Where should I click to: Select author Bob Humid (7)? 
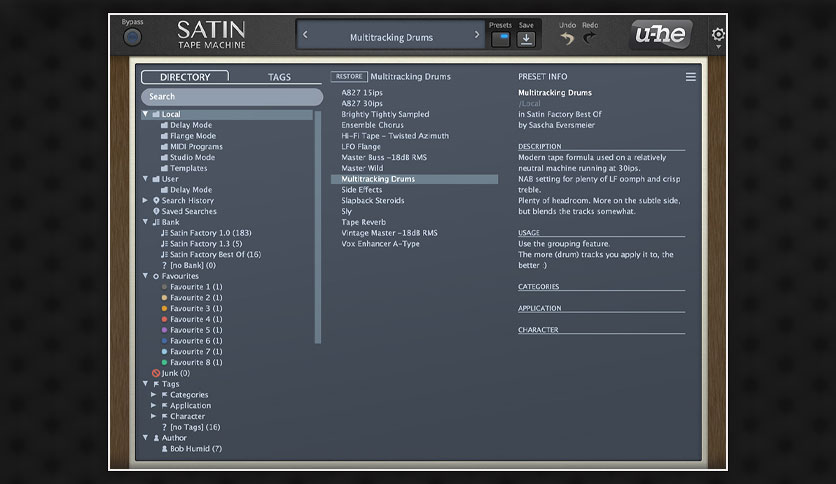[x=191, y=449]
